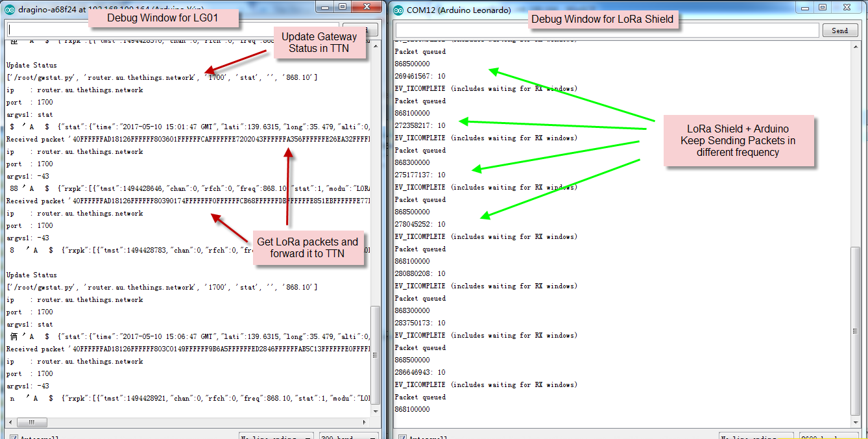Click the vertical scrollbar down arrow in dragino window
The image size is (868, 439).
click(376, 412)
